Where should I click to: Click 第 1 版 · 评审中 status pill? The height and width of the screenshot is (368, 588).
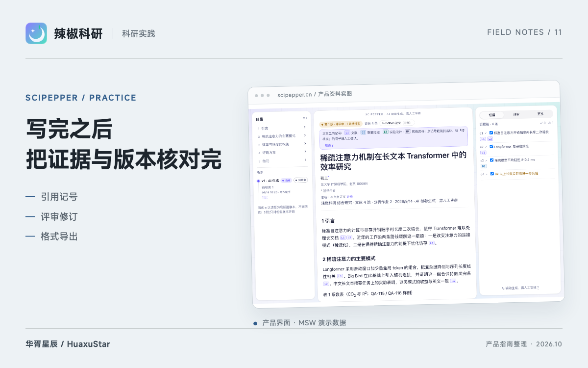pyautogui.click(x=341, y=124)
